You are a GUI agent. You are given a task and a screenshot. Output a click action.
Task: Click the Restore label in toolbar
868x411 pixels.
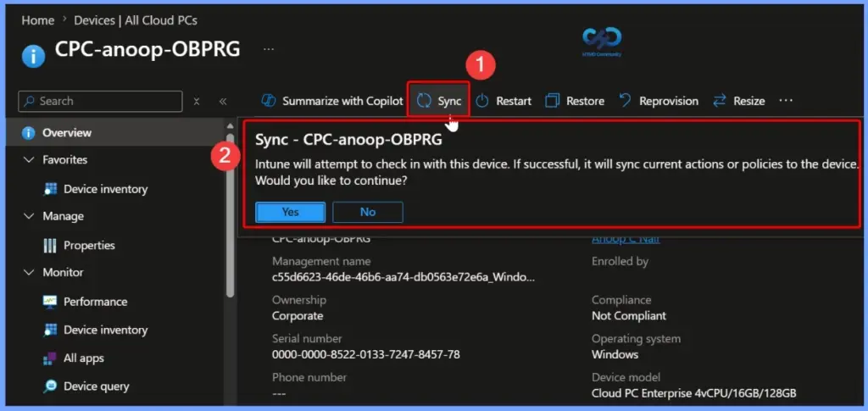click(x=585, y=101)
